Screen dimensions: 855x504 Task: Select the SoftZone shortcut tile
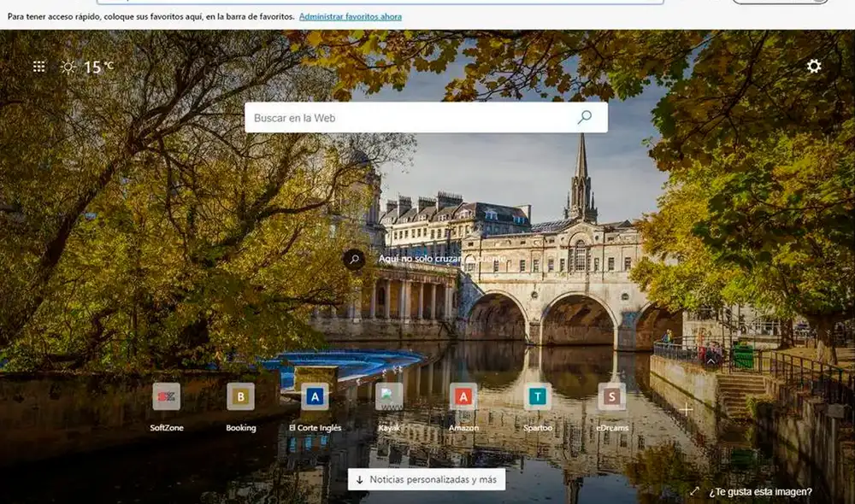click(x=167, y=396)
